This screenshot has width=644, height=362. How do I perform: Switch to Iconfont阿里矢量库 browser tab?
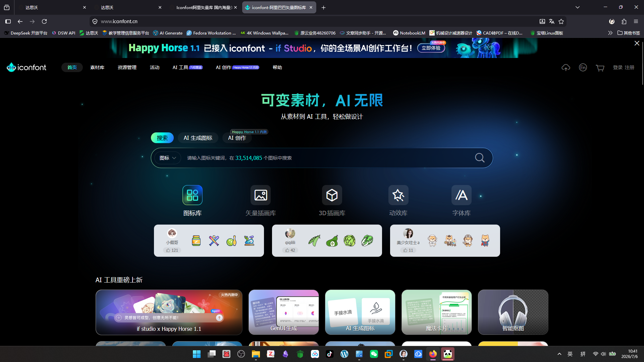point(203,7)
